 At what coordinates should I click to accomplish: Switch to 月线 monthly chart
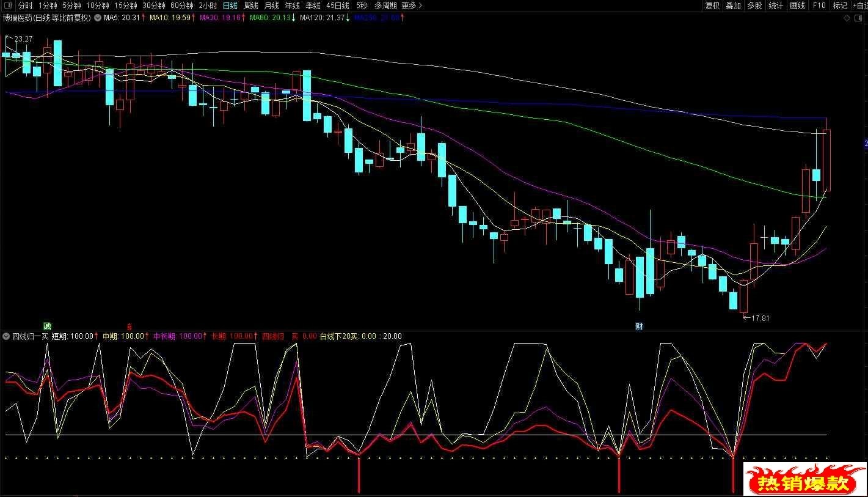point(271,6)
